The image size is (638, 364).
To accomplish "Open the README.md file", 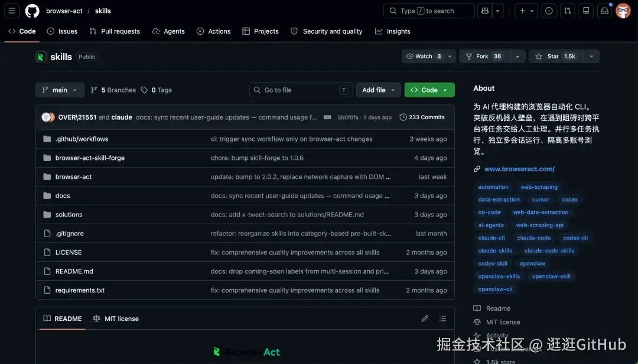I will pyautogui.click(x=74, y=271).
